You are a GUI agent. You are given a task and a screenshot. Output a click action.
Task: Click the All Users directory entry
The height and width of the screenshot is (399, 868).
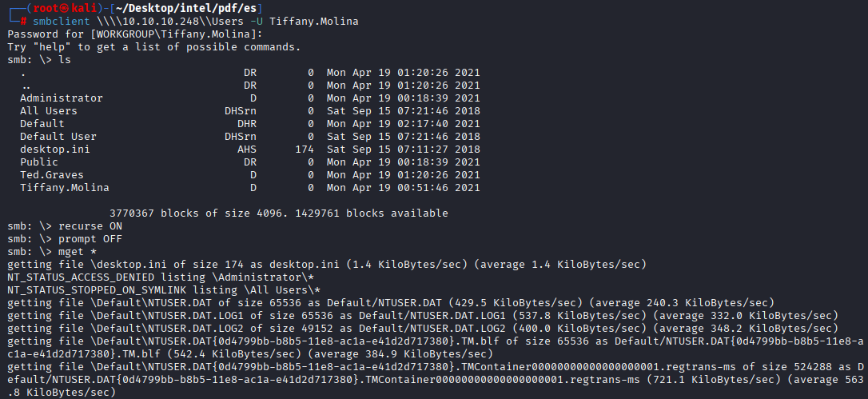pyautogui.click(x=49, y=110)
